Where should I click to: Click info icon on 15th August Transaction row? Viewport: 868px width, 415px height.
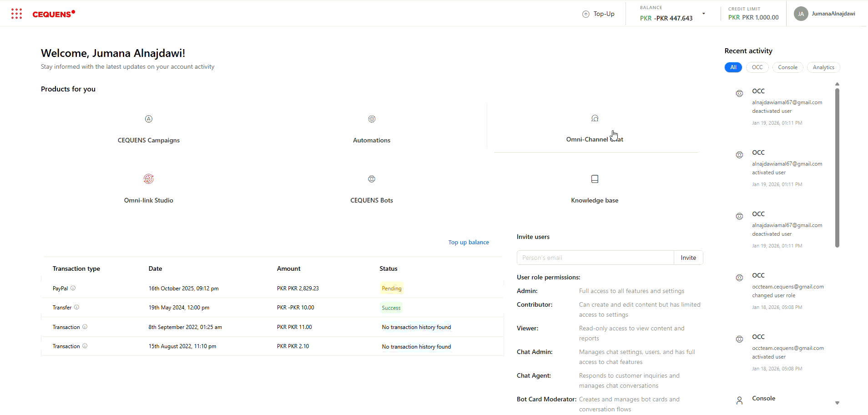pyautogui.click(x=85, y=346)
